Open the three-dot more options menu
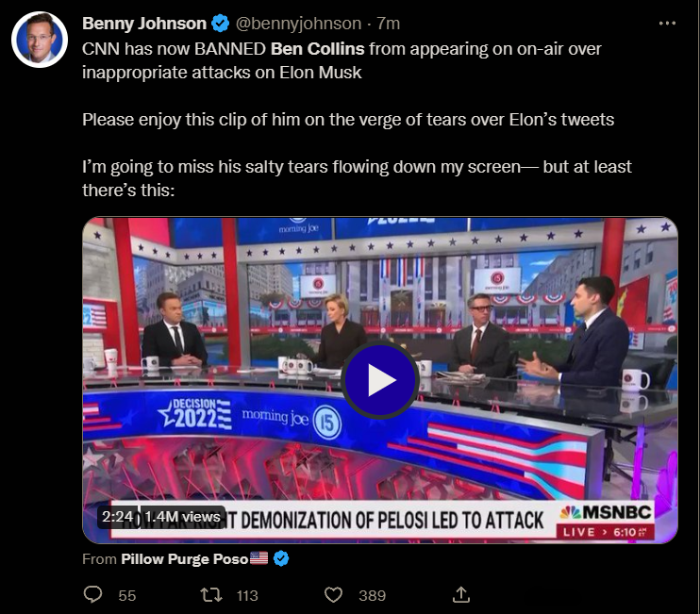Image resolution: width=700 pixels, height=614 pixels. [667, 24]
